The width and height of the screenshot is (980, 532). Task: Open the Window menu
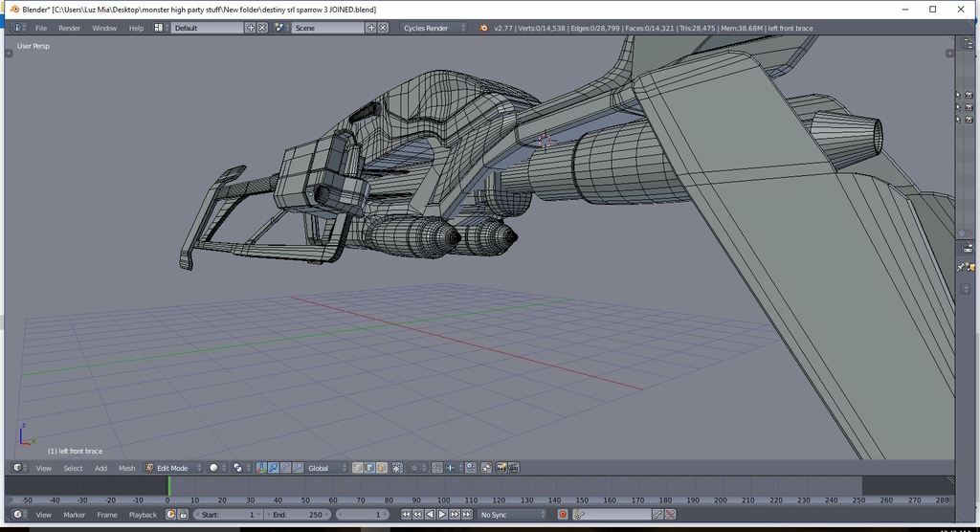point(104,28)
